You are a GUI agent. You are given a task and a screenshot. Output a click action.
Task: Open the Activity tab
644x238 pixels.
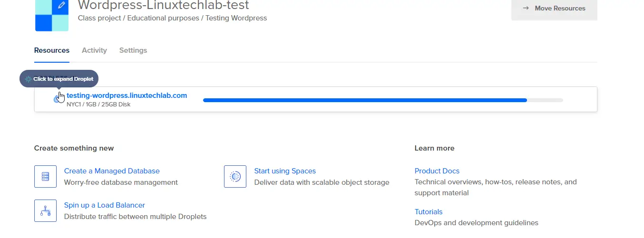point(94,50)
